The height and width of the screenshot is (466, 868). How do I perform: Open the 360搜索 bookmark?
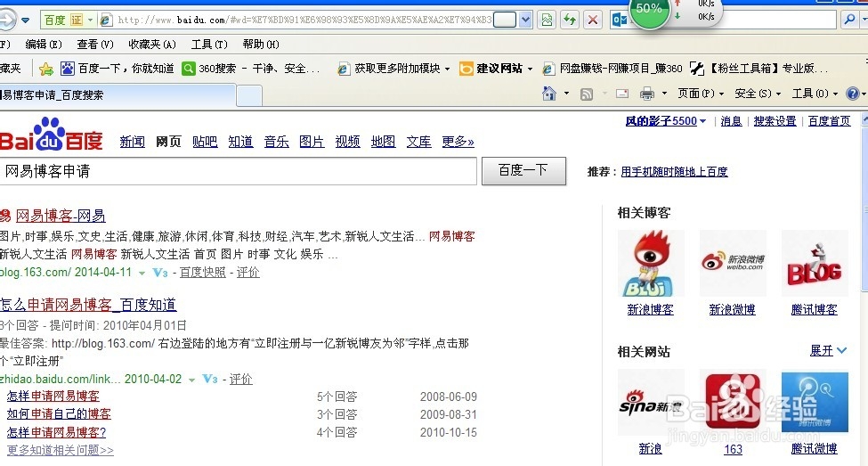click(251, 69)
